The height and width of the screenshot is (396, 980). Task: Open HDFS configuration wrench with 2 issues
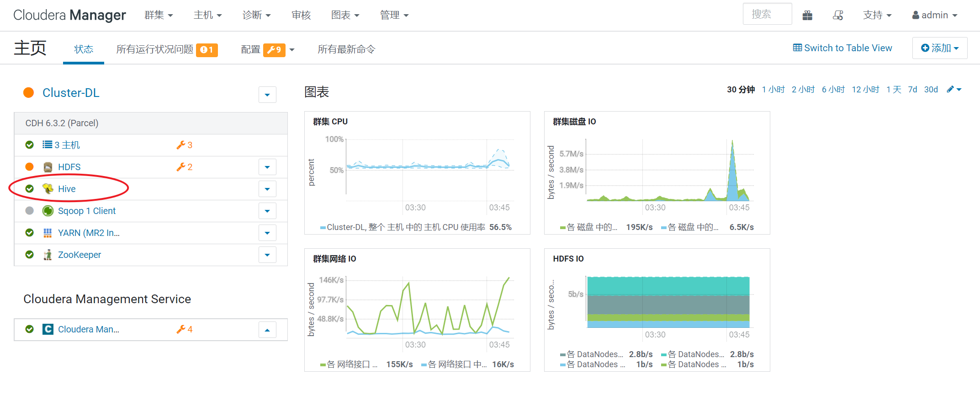click(x=185, y=167)
